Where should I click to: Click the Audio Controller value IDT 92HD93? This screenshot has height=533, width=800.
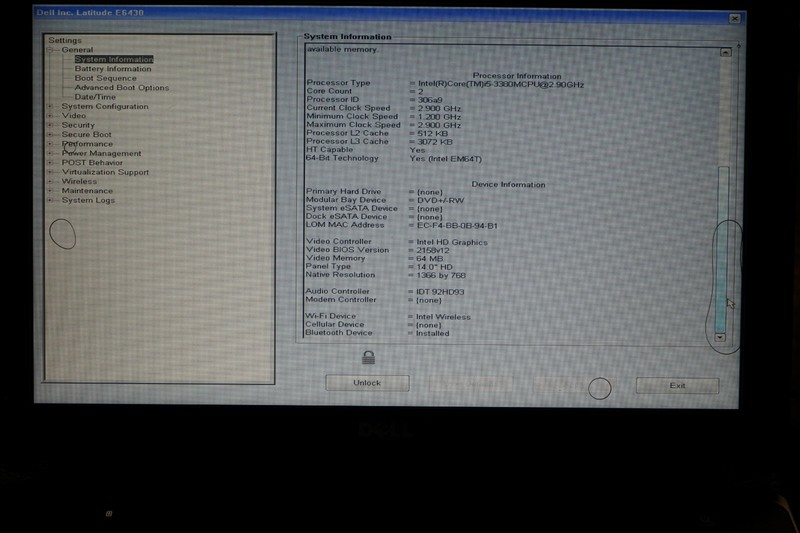point(440,292)
